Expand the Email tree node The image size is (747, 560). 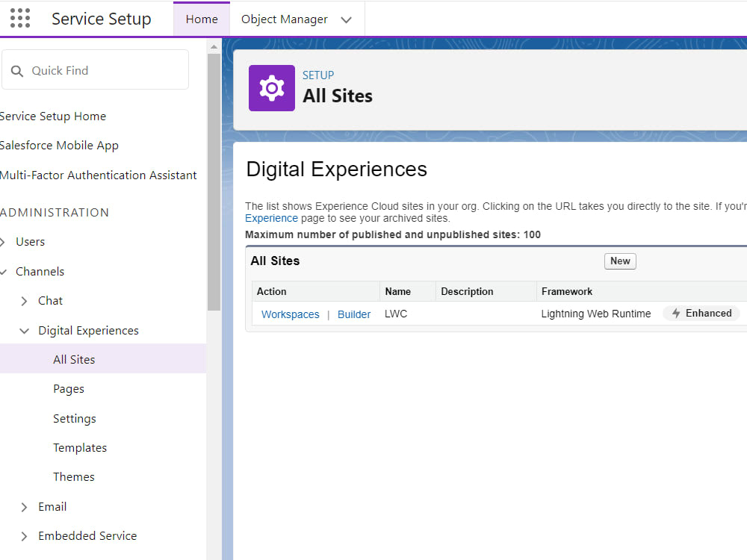[x=25, y=507]
